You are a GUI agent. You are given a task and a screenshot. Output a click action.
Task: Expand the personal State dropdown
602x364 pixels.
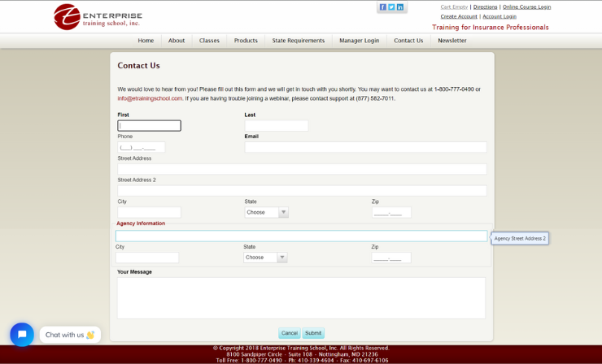tap(266, 212)
